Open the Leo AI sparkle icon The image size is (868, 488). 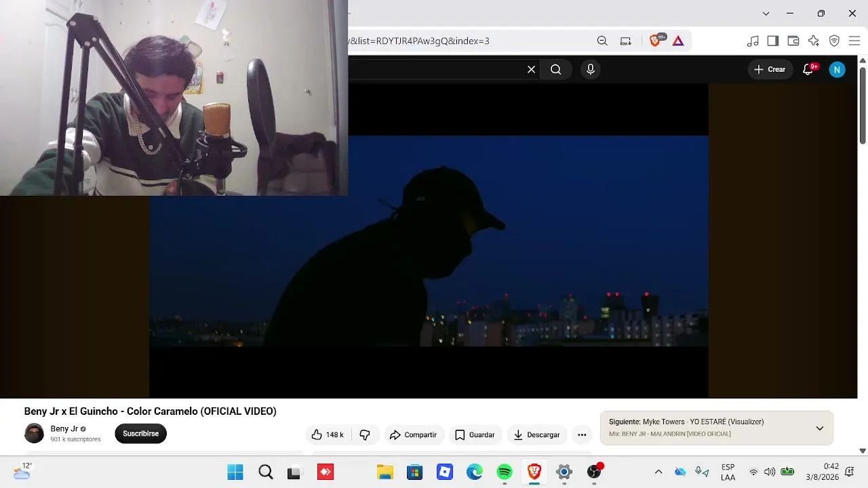click(x=814, y=41)
